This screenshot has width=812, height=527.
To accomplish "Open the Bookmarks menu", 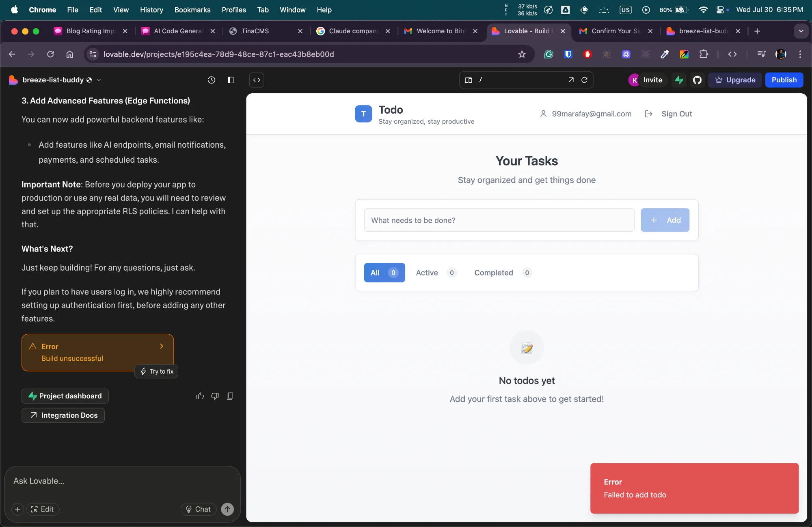I will 192,10.
